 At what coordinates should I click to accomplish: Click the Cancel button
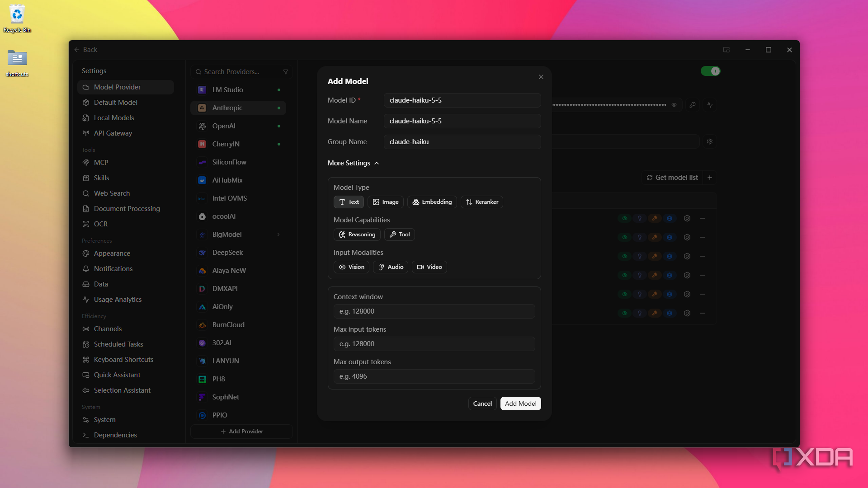(482, 404)
